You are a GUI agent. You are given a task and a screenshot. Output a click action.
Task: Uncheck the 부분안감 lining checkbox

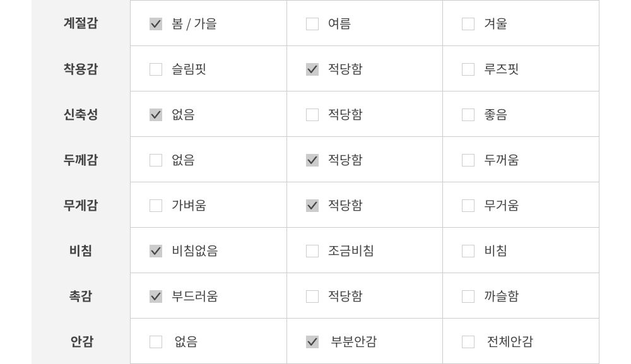312,342
